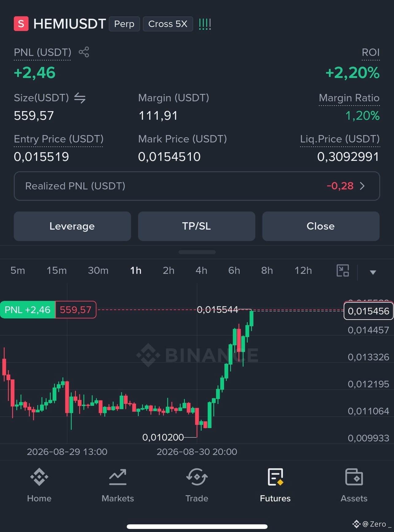The height and width of the screenshot is (532, 394).
Task: Tap the 0,015456 current price label
Action: pos(369,311)
